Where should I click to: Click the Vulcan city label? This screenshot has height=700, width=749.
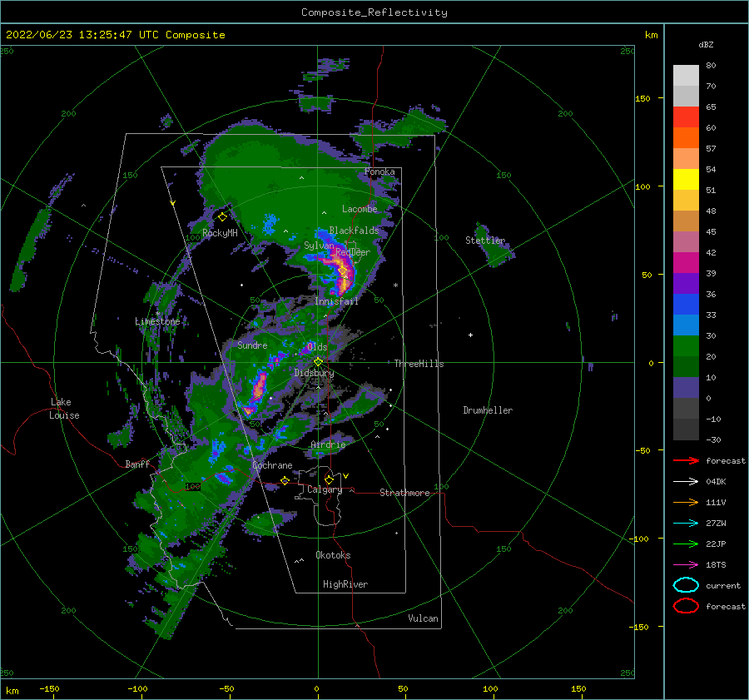pyautogui.click(x=423, y=618)
